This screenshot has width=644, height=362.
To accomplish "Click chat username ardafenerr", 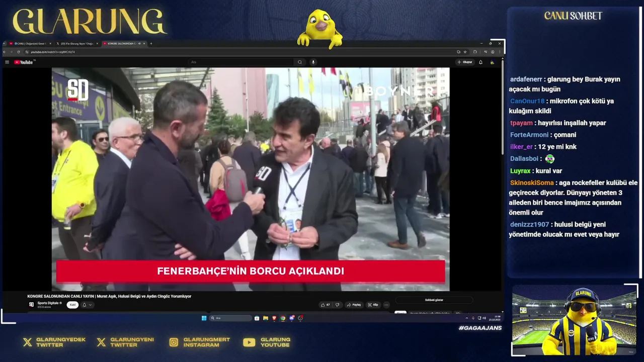I will [x=526, y=79].
